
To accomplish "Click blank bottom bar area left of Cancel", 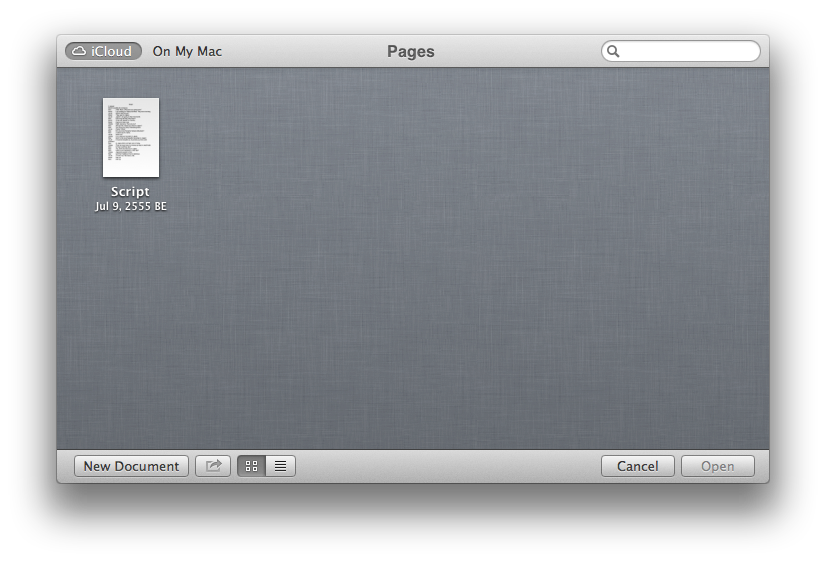I will click(450, 466).
